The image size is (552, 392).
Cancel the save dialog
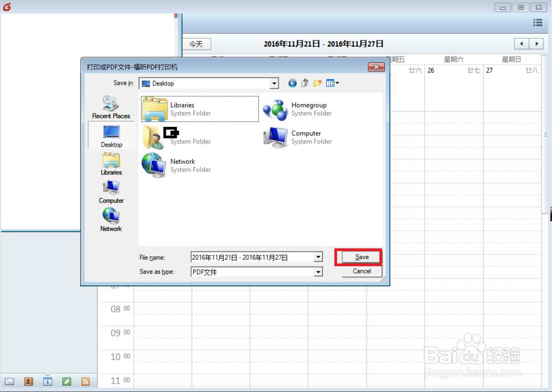click(362, 271)
